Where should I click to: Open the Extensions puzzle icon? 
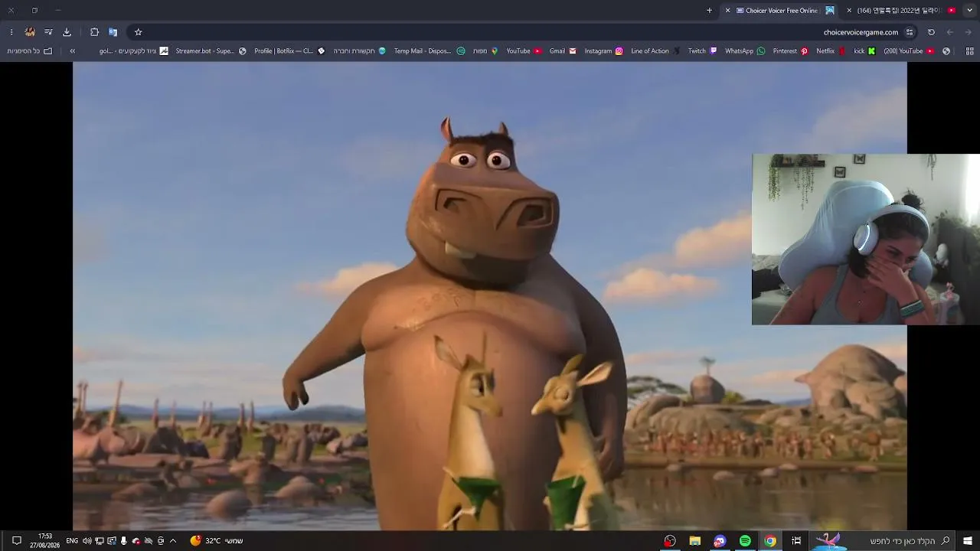(94, 32)
